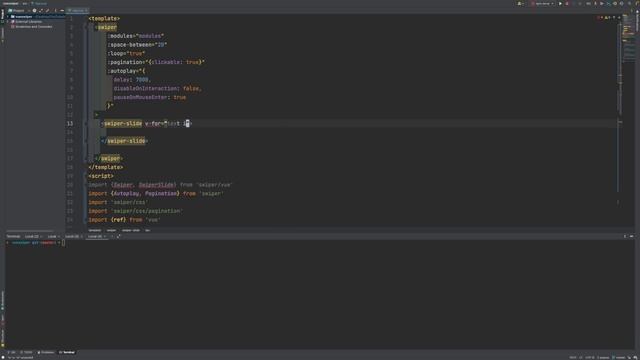Click inside the terminal prompt input
Viewport: 640px width, 360px height.
pyautogui.click(x=63, y=243)
